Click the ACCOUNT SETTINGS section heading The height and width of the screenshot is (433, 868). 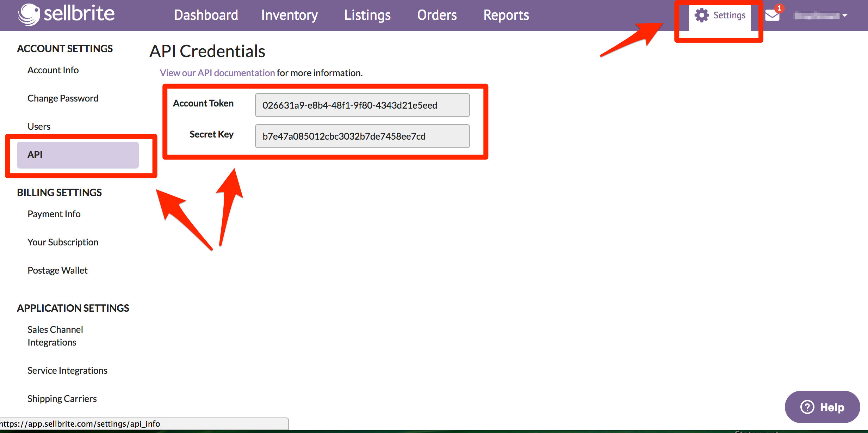point(65,49)
